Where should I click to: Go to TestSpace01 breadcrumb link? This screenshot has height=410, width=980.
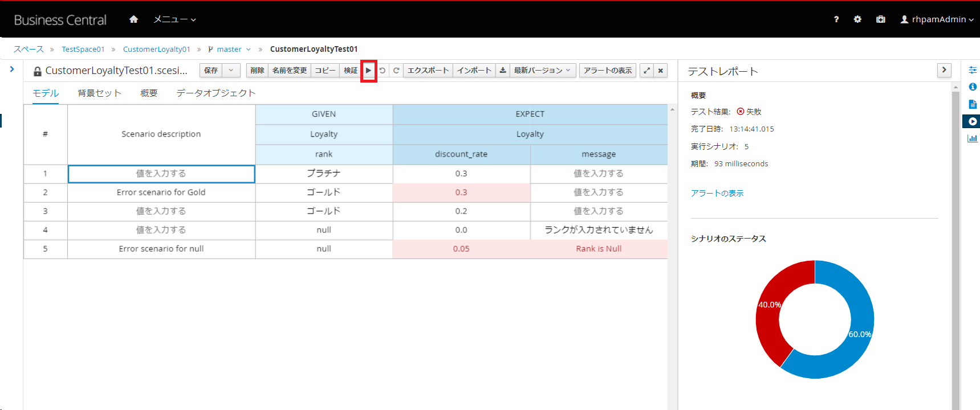[83, 50]
